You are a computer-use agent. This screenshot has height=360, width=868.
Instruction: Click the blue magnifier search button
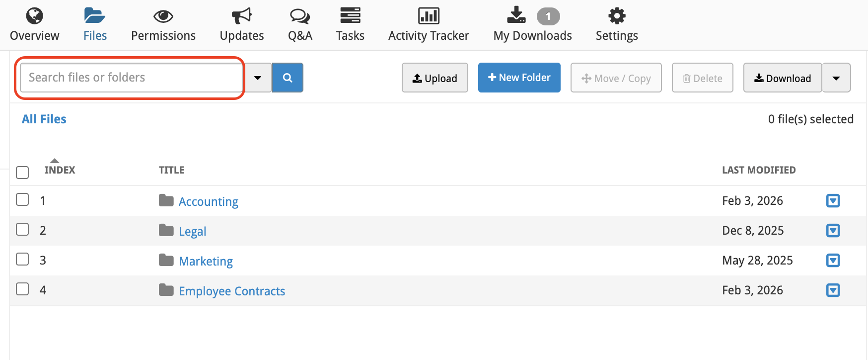point(288,78)
